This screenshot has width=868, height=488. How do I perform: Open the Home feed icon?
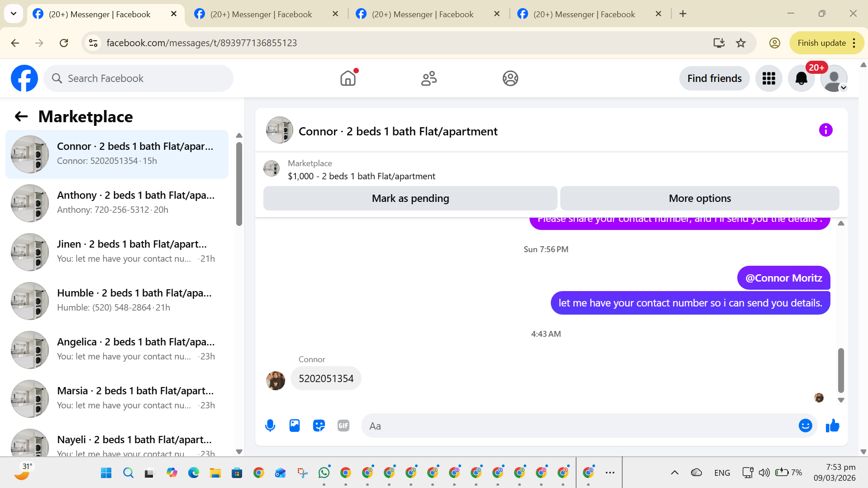(x=348, y=78)
